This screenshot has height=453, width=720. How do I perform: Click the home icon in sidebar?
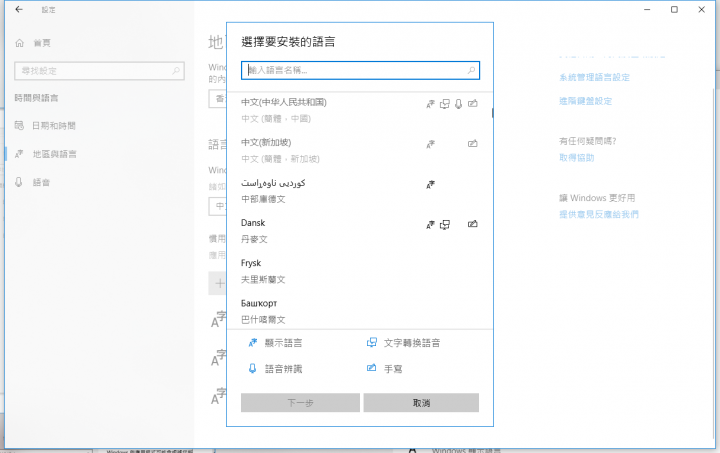19,43
